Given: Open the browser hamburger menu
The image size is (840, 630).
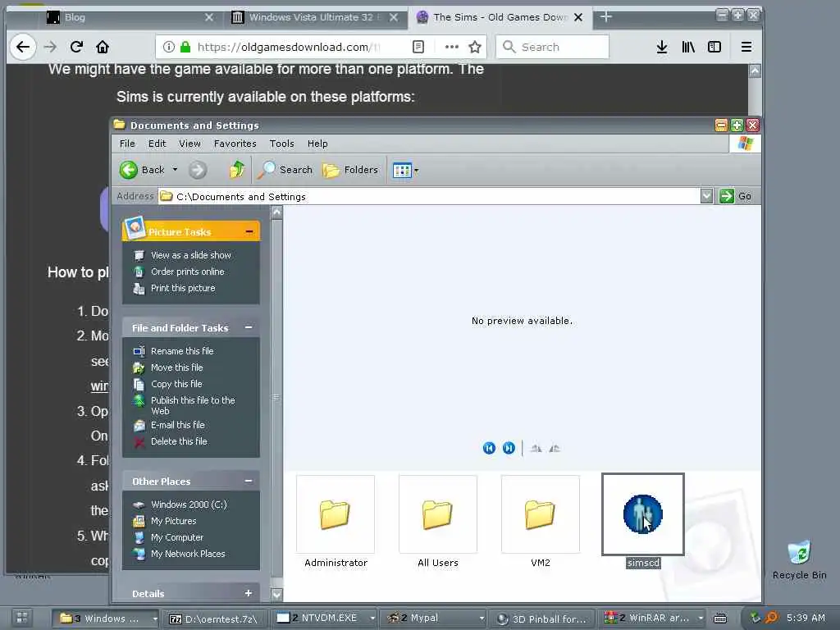Looking at the screenshot, I should (746, 47).
